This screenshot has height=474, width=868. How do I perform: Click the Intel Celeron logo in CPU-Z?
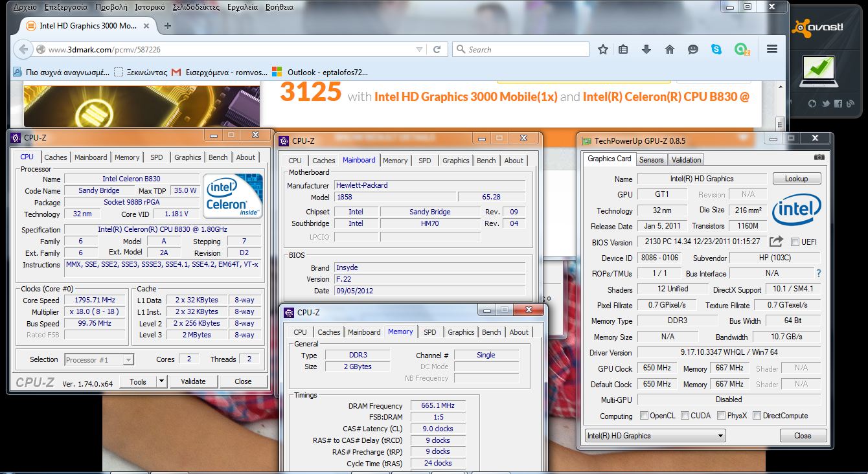pyautogui.click(x=233, y=196)
